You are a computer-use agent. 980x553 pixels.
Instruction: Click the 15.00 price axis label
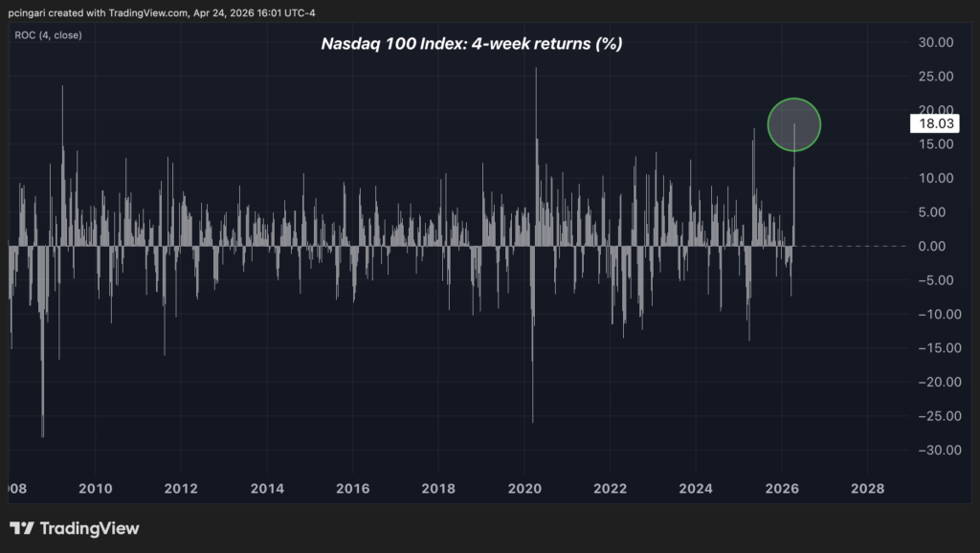tap(936, 144)
